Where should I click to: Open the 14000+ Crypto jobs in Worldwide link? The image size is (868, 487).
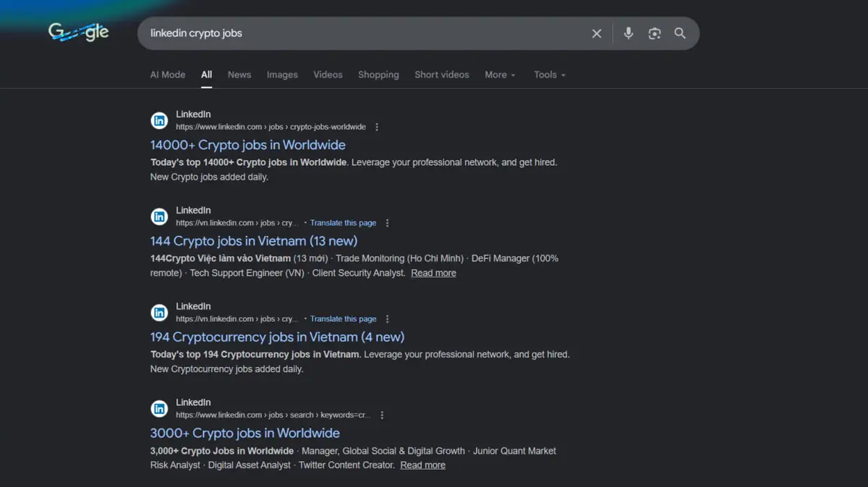click(247, 145)
